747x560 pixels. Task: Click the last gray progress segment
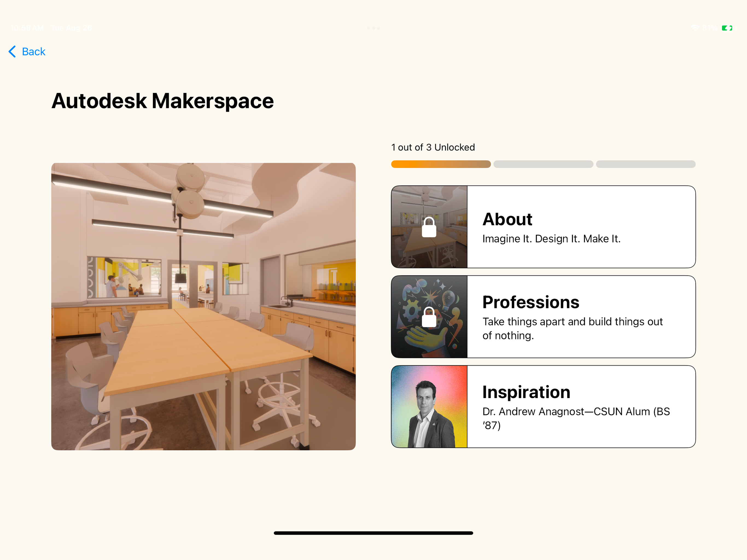click(645, 164)
